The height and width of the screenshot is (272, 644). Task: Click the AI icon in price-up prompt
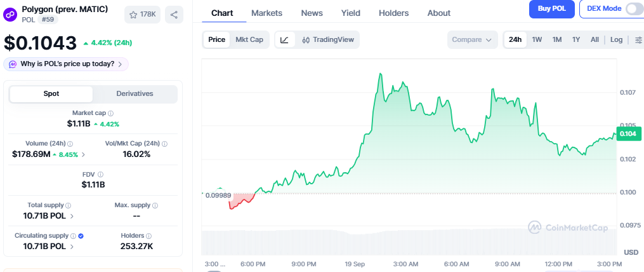[x=13, y=64]
